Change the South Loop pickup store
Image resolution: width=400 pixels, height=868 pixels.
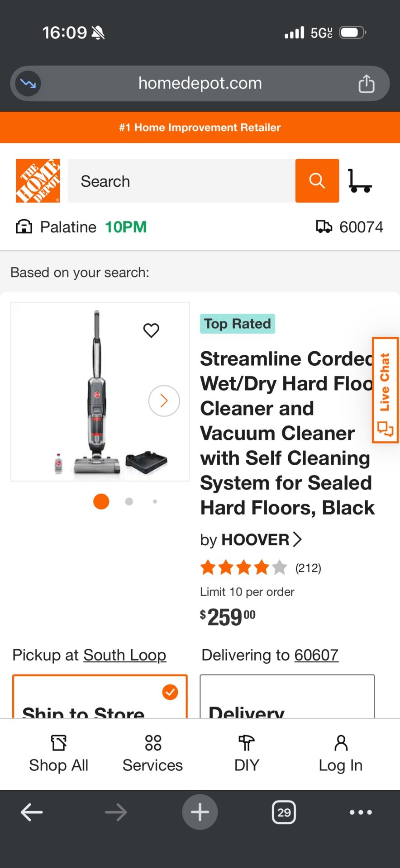124,655
